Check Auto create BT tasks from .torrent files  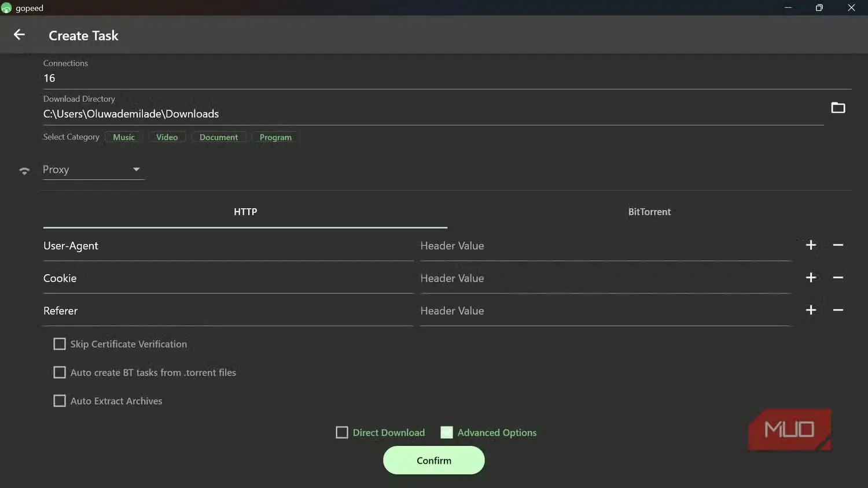point(60,372)
